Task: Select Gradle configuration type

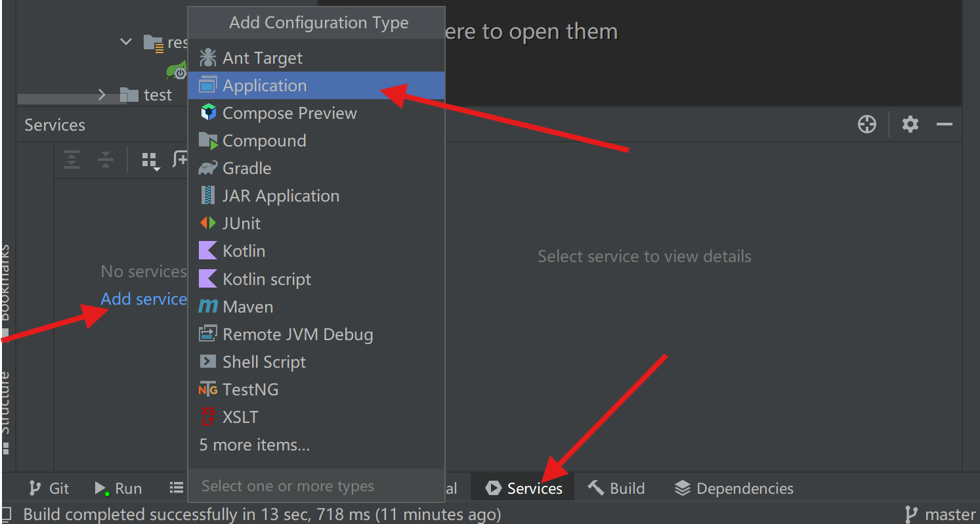Action: pos(316,168)
